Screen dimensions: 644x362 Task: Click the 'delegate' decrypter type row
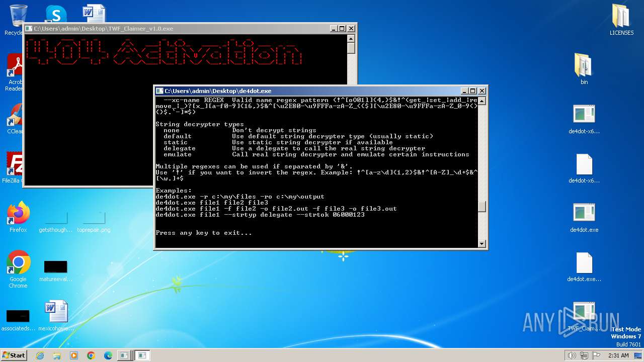(x=294, y=148)
